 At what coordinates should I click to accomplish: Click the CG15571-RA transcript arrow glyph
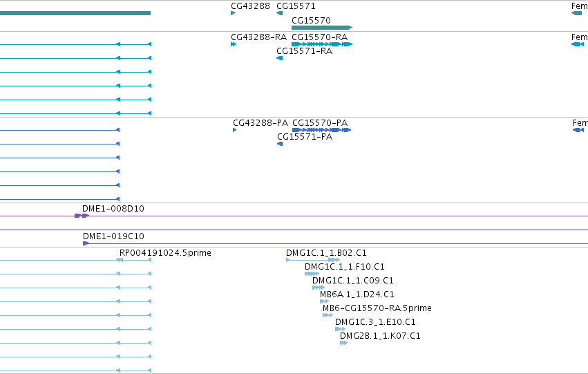pyautogui.click(x=279, y=58)
